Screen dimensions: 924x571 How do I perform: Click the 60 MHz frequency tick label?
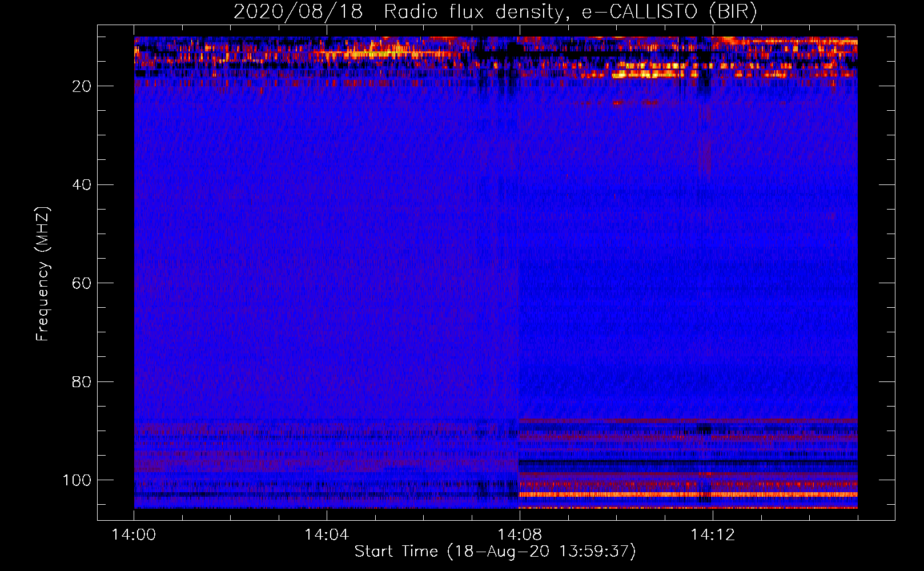pyautogui.click(x=82, y=283)
